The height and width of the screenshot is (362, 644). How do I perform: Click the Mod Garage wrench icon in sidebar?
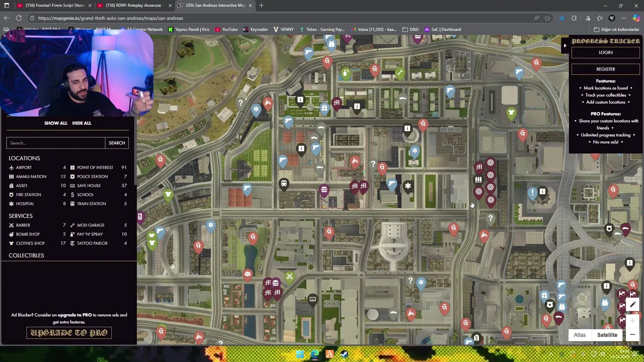(72, 225)
